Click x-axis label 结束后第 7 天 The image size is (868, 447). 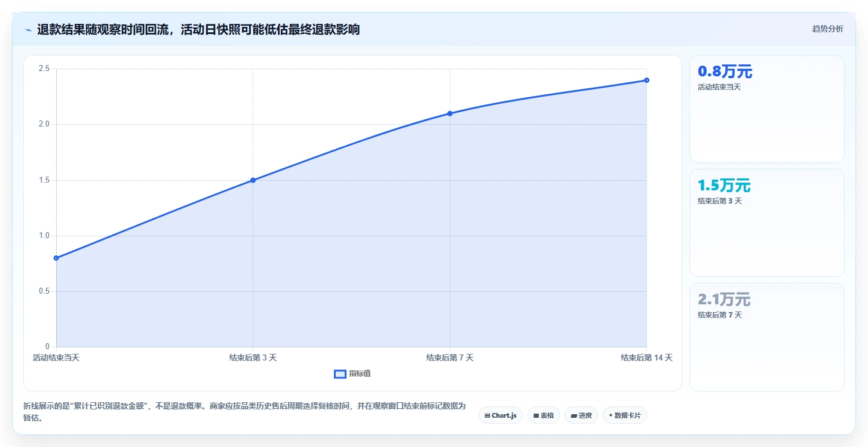[450, 357]
